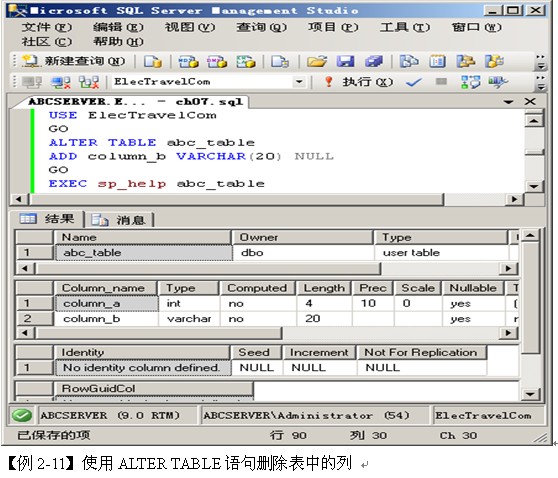The image size is (558, 478).
Task: Click the results pane scroll down arrow
Action: tap(530, 394)
